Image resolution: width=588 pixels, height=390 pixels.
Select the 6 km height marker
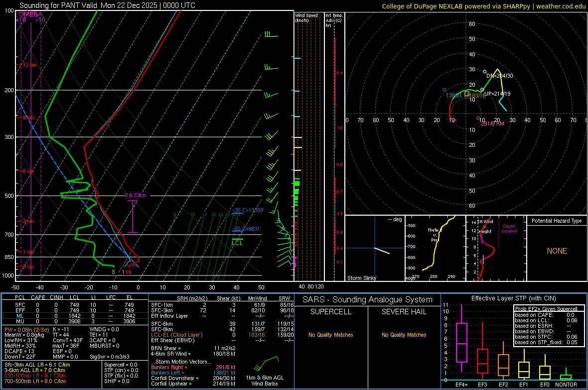point(28,171)
